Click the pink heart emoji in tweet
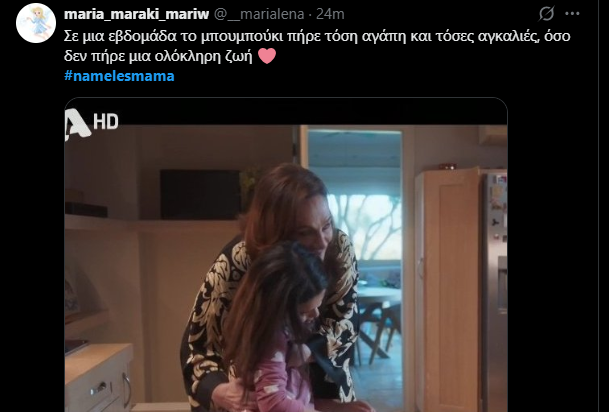This screenshot has width=609, height=412. [267, 56]
